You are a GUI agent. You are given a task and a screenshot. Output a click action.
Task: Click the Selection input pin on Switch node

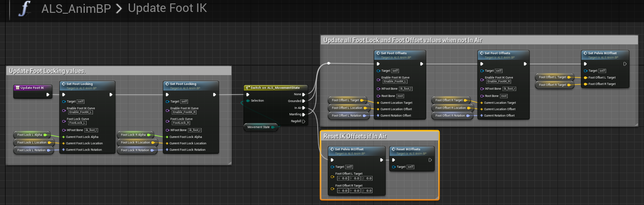point(248,101)
